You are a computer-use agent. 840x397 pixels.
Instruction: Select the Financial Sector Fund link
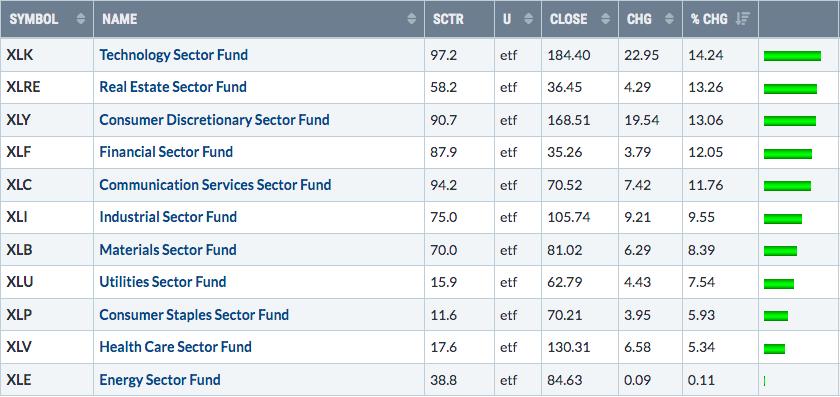pos(166,152)
